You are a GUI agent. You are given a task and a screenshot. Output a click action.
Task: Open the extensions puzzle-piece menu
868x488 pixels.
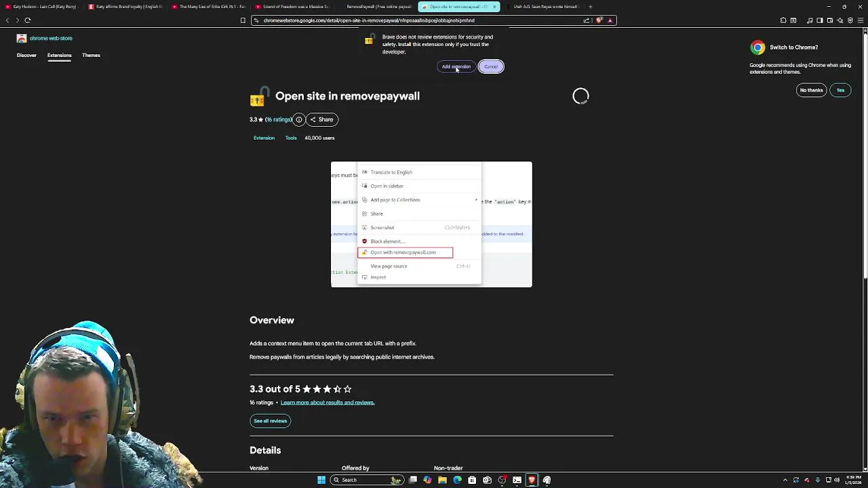[x=783, y=20]
